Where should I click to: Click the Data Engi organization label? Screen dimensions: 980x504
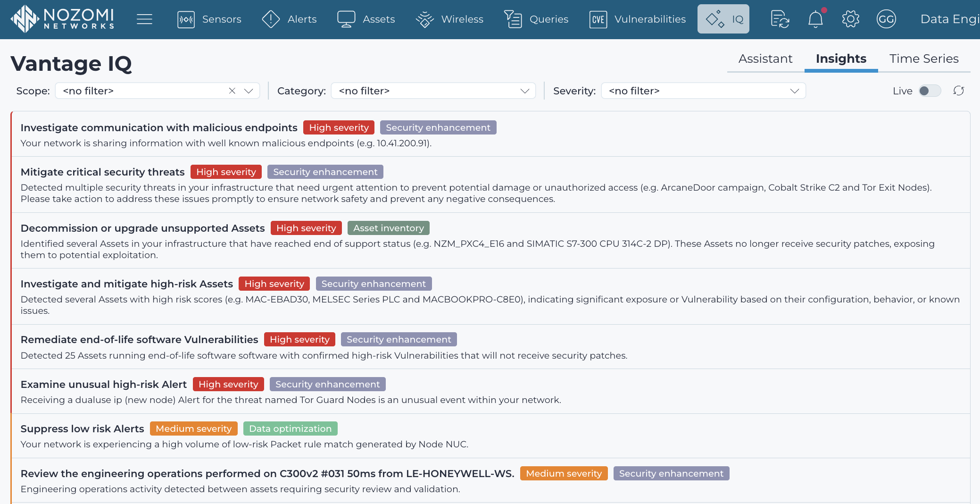(950, 19)
